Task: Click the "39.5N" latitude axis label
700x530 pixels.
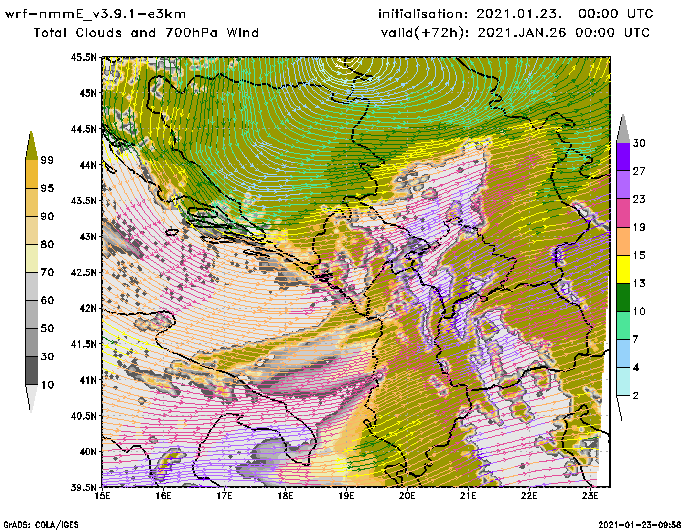Action: click(x=83, y=488)
